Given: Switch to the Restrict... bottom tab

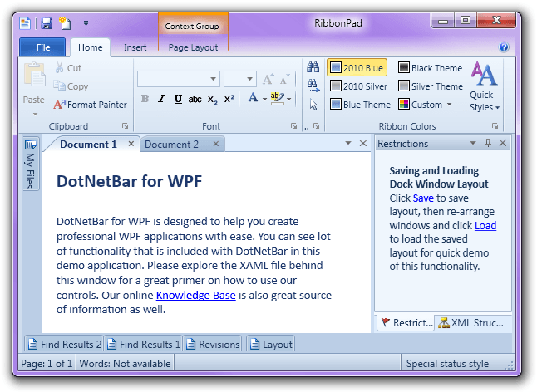Looking at the screenshot, I should coord(406,322).
